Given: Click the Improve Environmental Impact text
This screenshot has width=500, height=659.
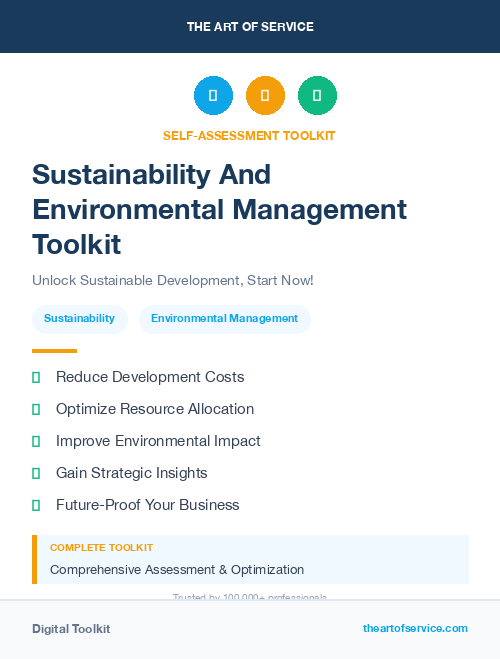Looking at the screenshot, I should 158,441.
